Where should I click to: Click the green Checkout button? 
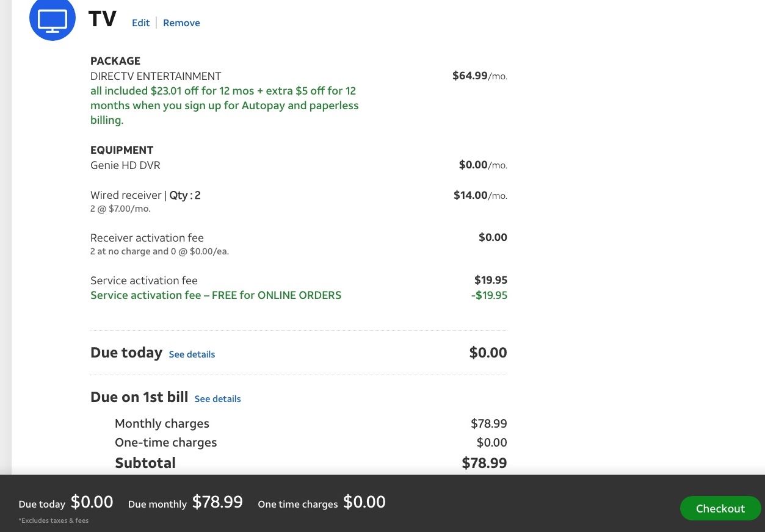[720, 508]
